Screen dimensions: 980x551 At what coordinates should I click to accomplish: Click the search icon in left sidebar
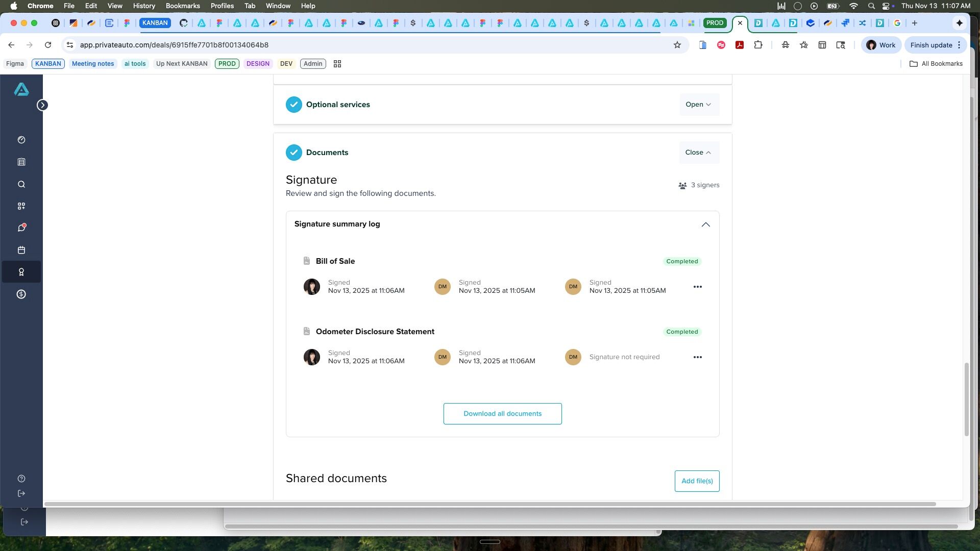tap(21, 185)
